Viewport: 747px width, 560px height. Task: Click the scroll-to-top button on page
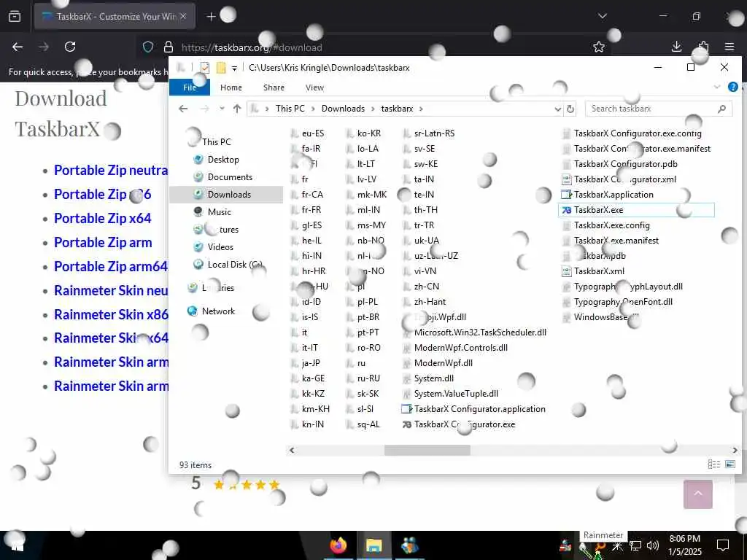698,494
